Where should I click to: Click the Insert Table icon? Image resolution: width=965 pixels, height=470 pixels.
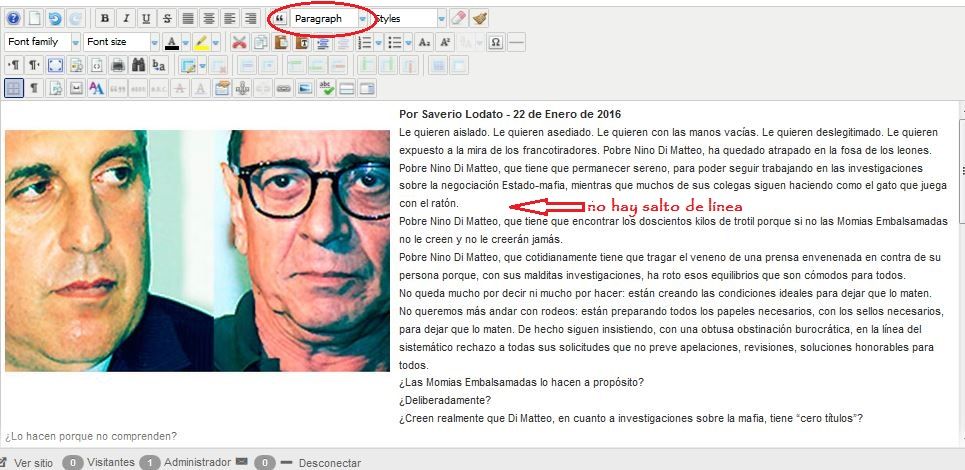[187, 65]
